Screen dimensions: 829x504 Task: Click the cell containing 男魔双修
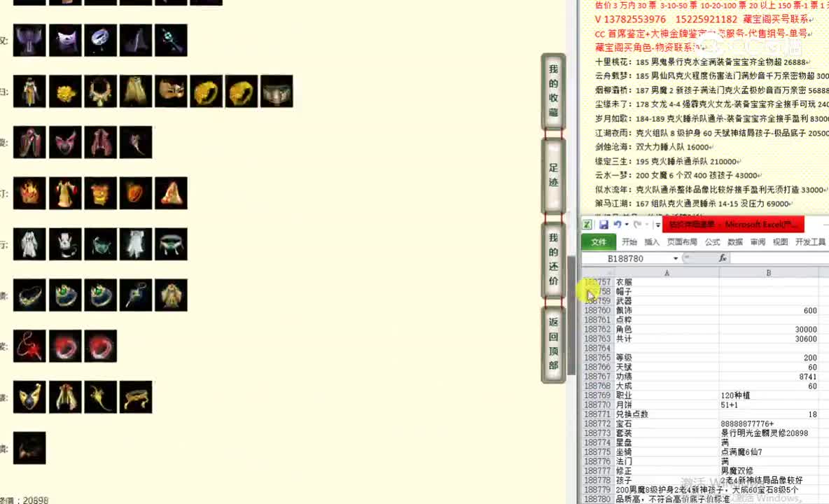(x=768, y=470)
